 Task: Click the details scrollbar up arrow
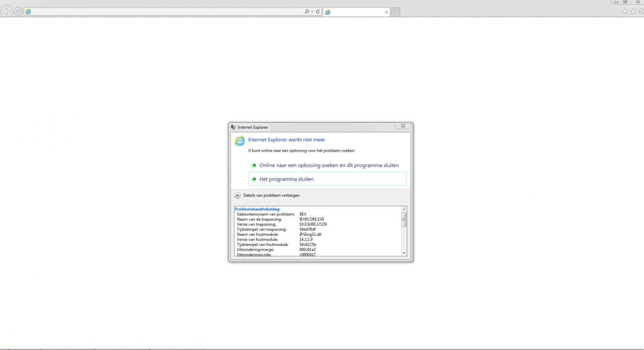[x=404, y=209]
